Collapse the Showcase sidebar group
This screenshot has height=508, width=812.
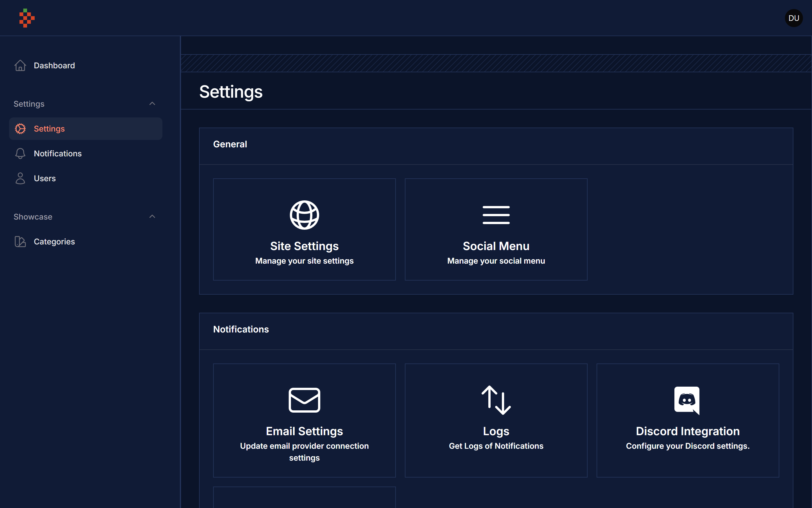152,217
